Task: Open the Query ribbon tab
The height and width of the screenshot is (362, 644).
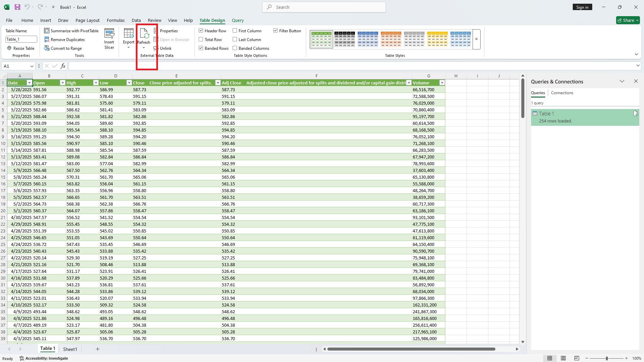Action: [x=238, y=20]
